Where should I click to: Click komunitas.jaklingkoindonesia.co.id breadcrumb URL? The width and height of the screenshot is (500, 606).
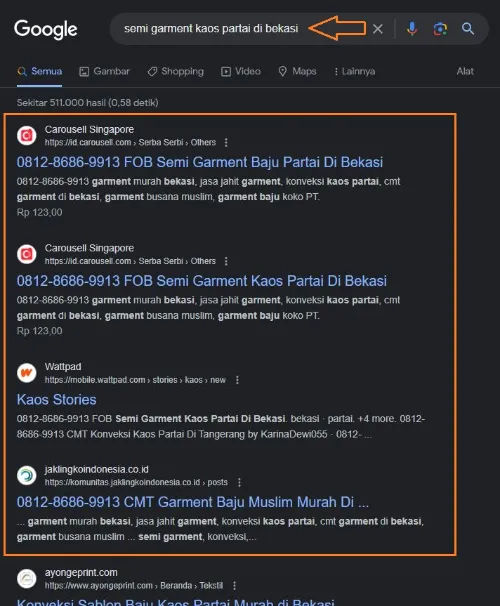pos(136,482)
